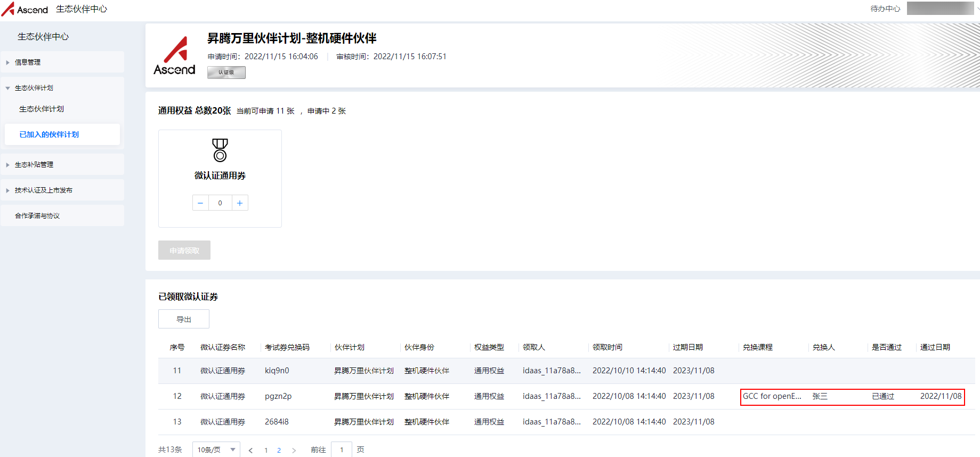Expand the 技术认证及上市发布 menu
Screen dimensions: 980x457
pyautogui.click(x=62, y=190)
